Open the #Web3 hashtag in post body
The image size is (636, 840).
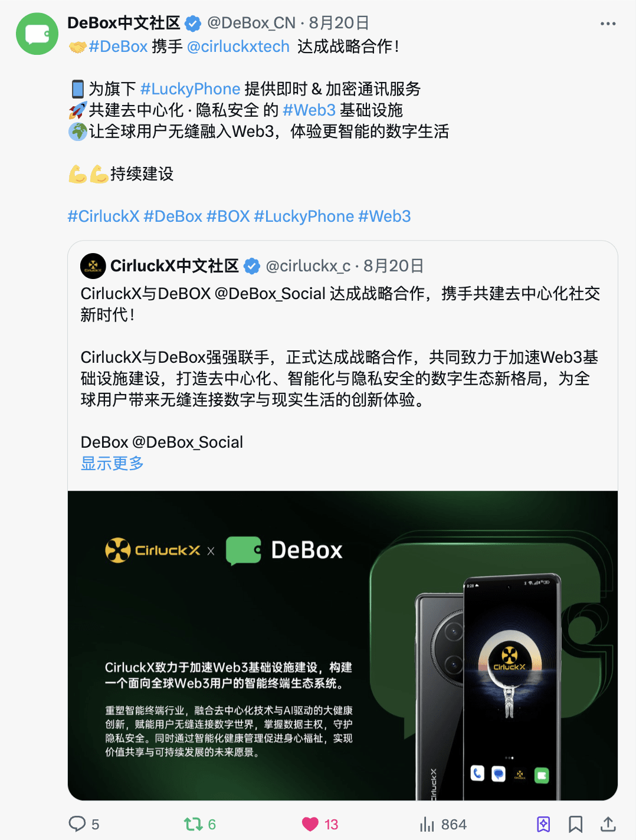tap(309, 110)
